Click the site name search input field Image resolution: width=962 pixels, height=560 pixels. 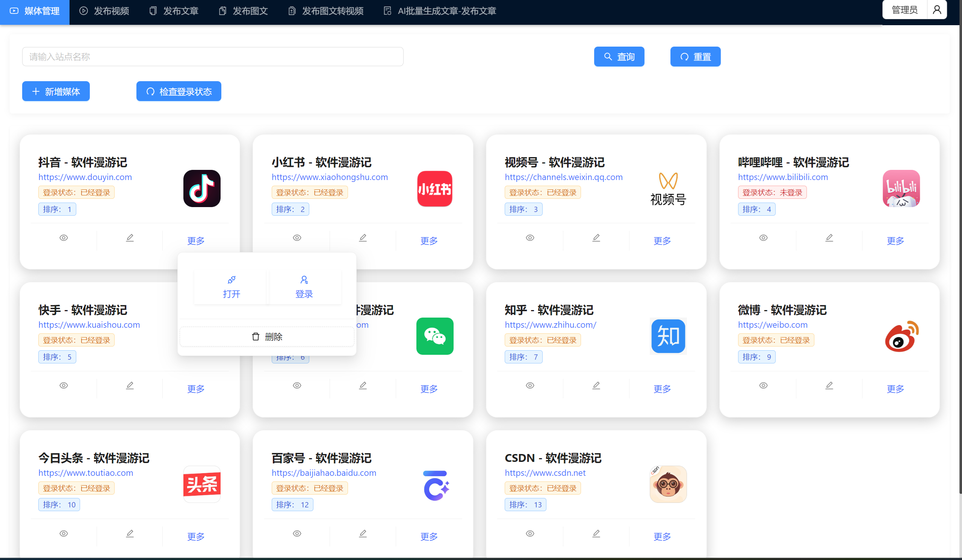pos(213,57)
